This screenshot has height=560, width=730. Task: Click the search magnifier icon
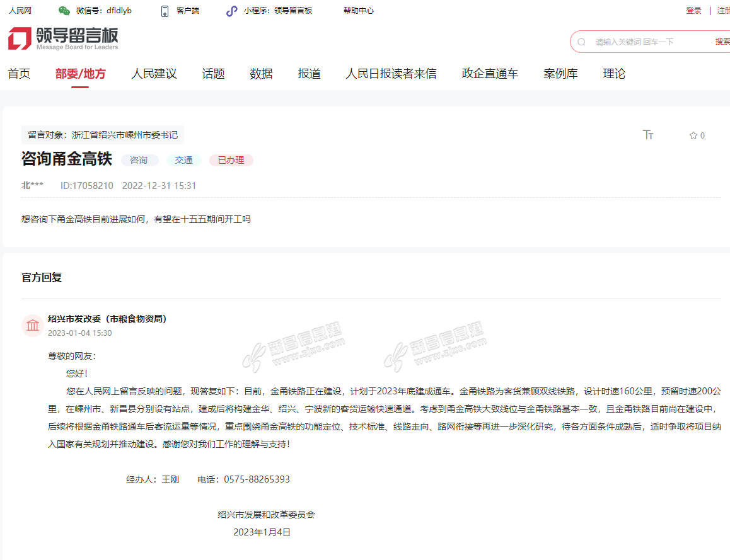581,42
